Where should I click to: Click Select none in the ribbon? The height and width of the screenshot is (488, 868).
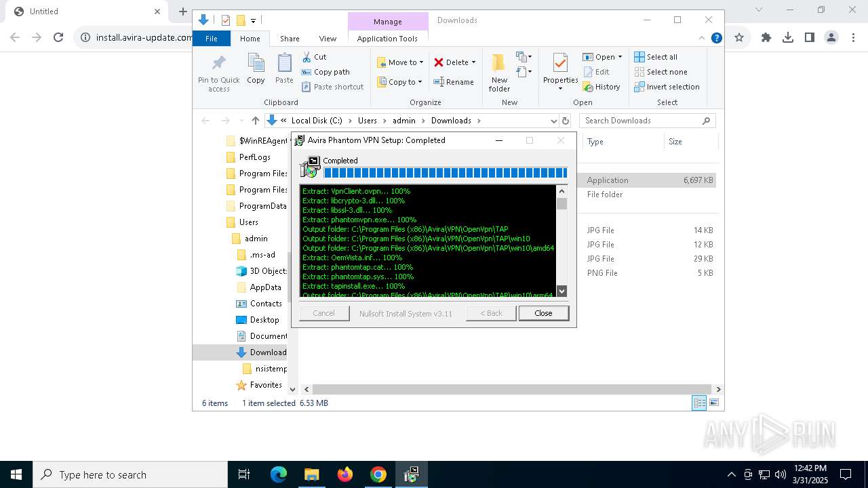point(660,72)
